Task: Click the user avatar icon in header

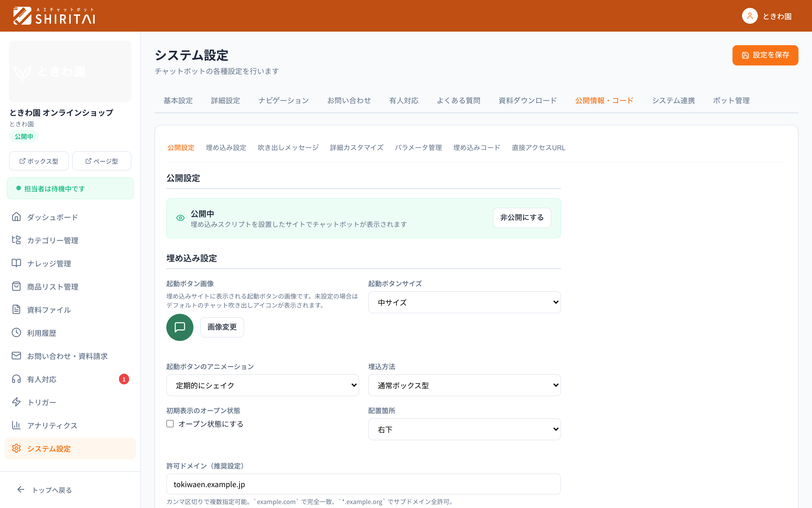Action: (750, 16)
